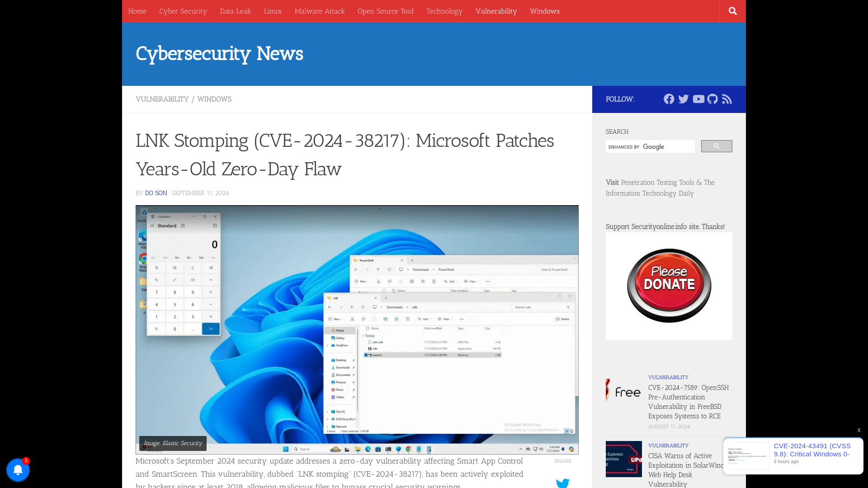Open the RSS feed icon
This screenshot has height=488, width=868.
(x=727, y=99)
